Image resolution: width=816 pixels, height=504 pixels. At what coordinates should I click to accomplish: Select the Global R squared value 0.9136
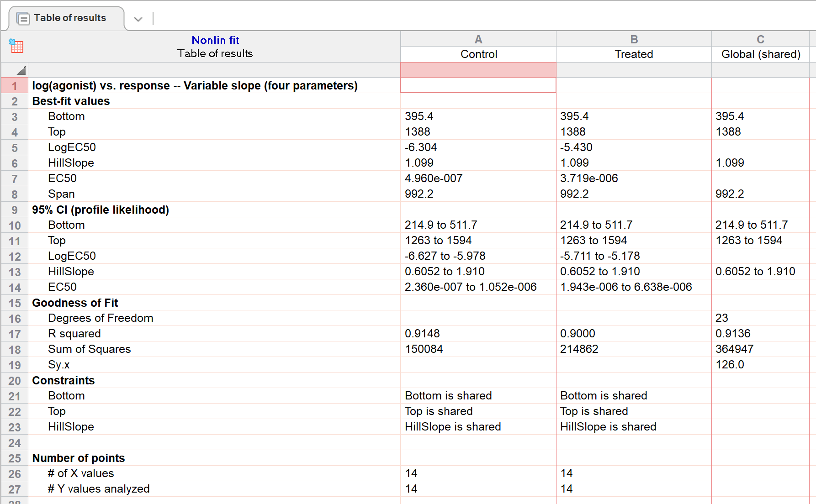click(x=733, y=334)
